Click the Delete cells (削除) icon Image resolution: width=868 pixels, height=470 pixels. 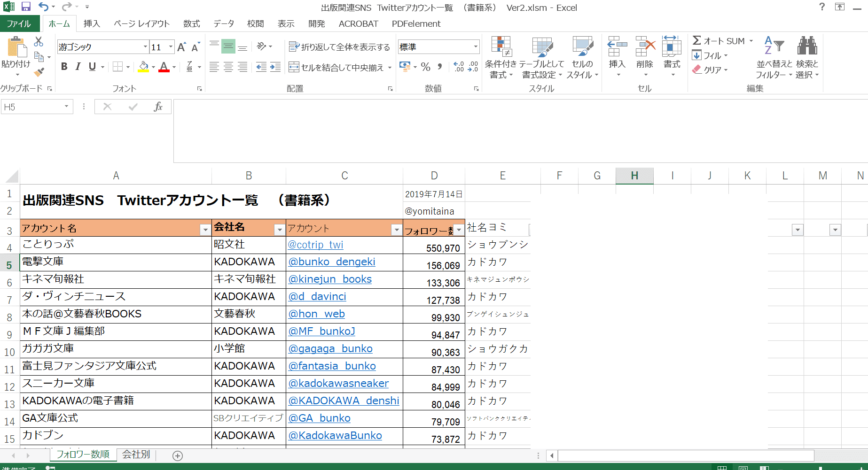[x=645, y=46]
